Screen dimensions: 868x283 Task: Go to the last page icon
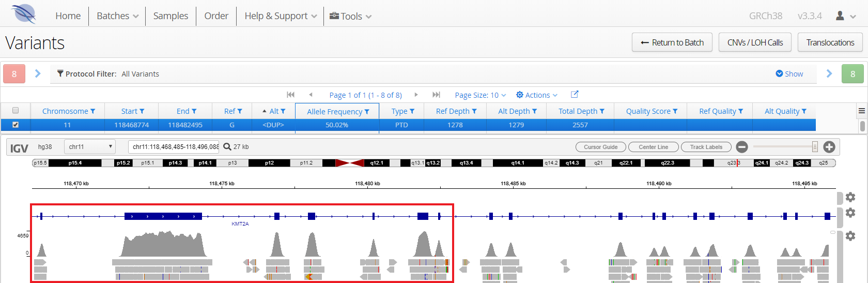pos(436,95)
